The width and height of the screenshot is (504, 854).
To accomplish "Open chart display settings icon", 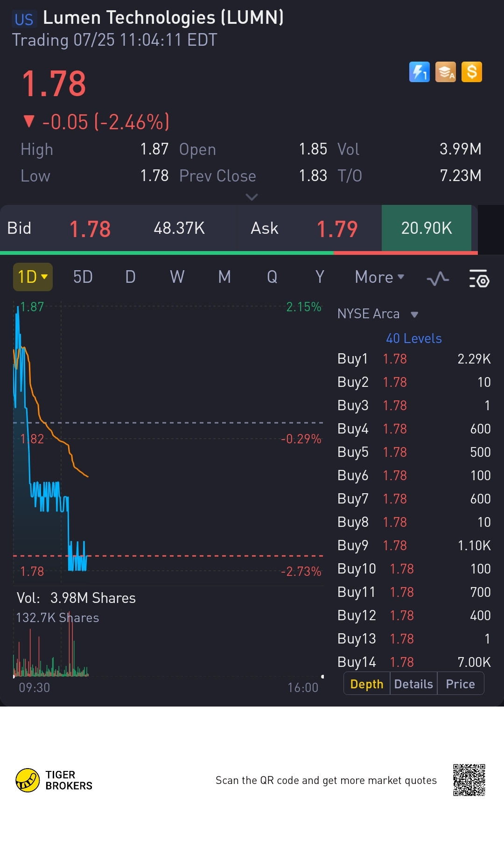I will [x=479, y=278].
